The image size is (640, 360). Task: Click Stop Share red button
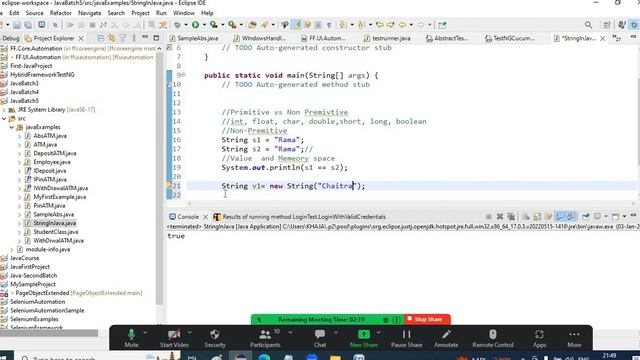coord(427,319)
